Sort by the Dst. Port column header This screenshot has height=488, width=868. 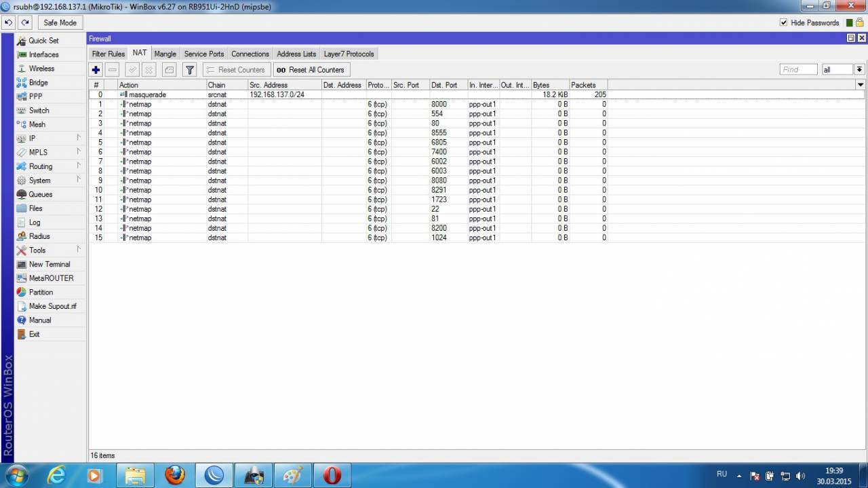pyautogui.click(x=448, y=85)
